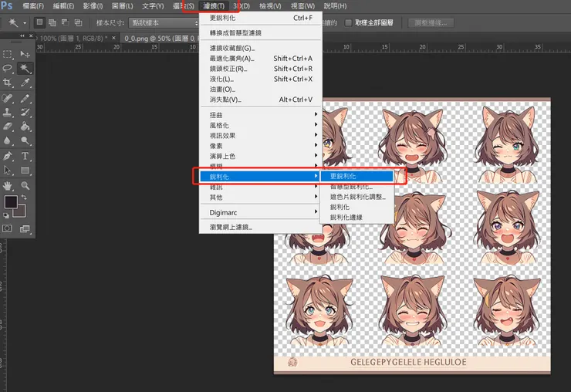Screen dimensions: 571x392
Task: Select the History Brush tool
Action: [25, 112]
